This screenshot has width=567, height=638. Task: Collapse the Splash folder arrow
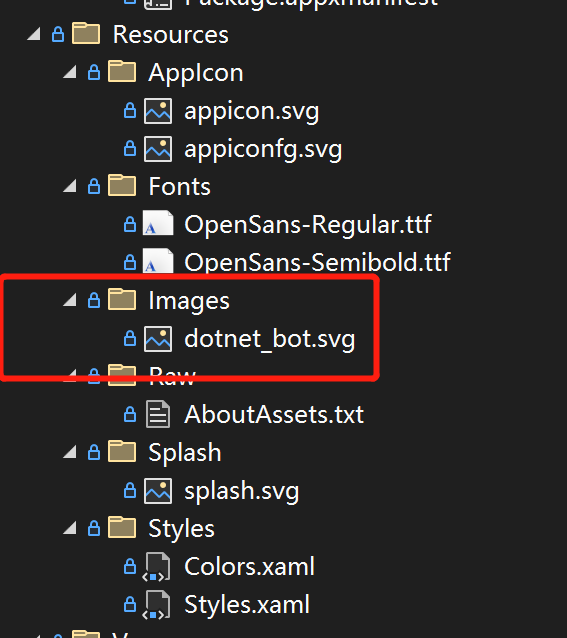pos(70,452)
